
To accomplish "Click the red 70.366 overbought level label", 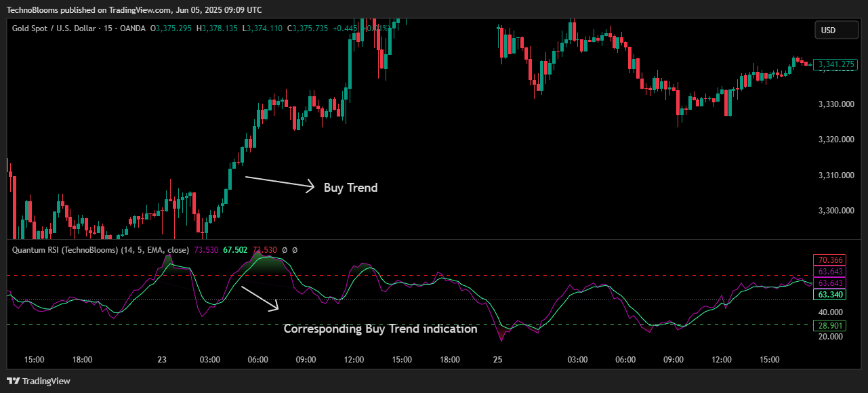I will 829,260.
